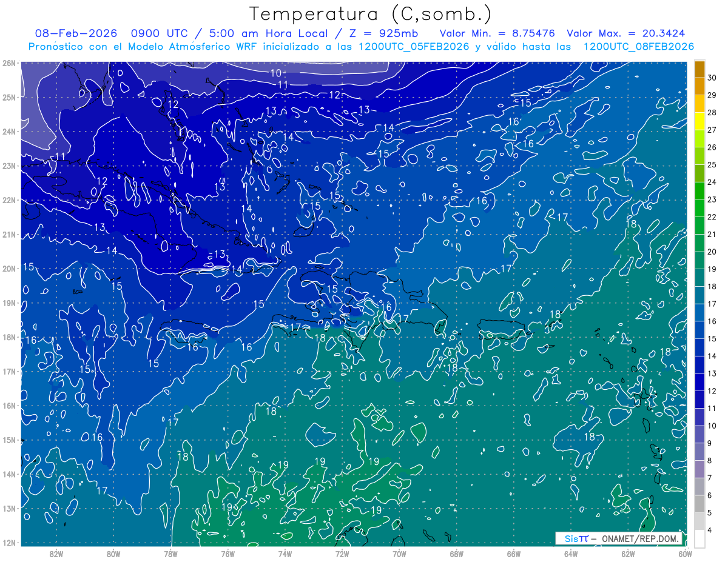Select the latitude axis label 13N
Viewport: 728px width, 562px height.
(x=8, y=508)
